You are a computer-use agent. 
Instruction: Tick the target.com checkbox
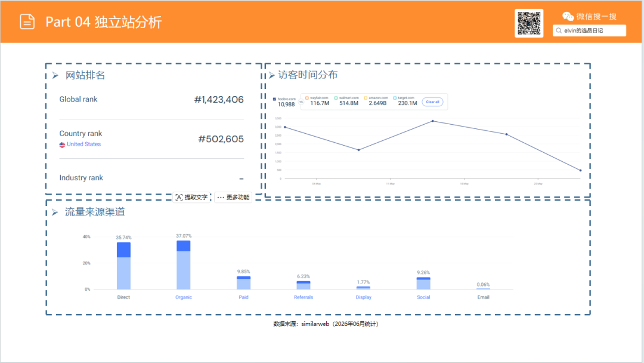[395, 98]
